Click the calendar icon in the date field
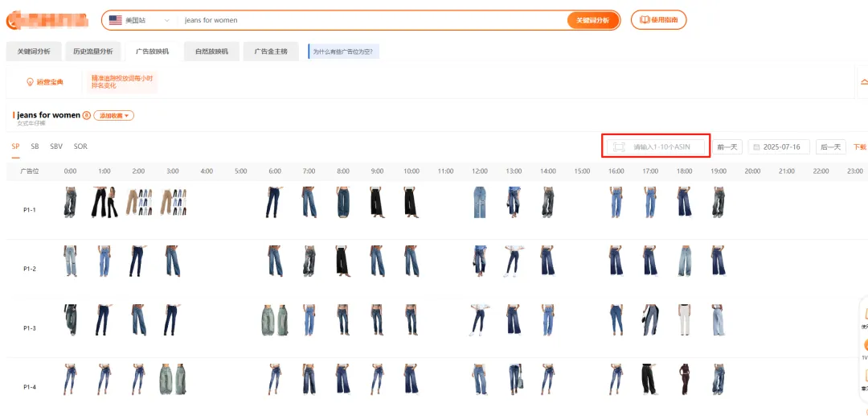This screenshot has width=868, height=416. click(x=757, y=146)
